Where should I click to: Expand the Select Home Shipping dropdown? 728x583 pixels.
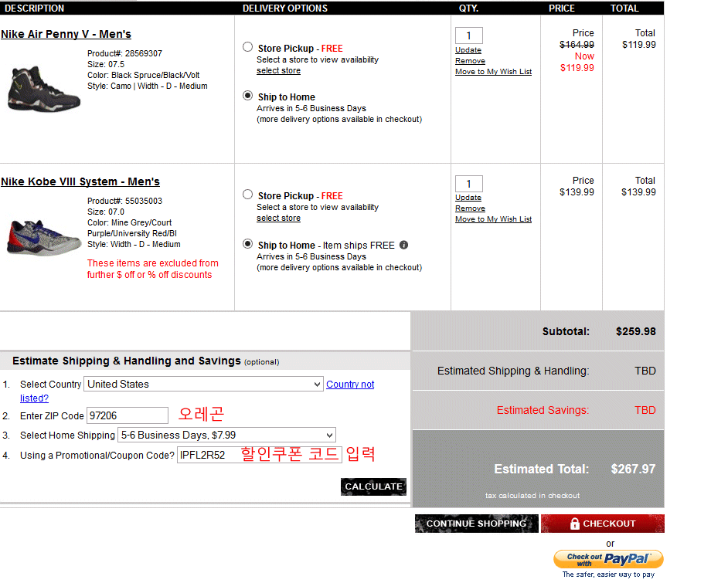226,436
